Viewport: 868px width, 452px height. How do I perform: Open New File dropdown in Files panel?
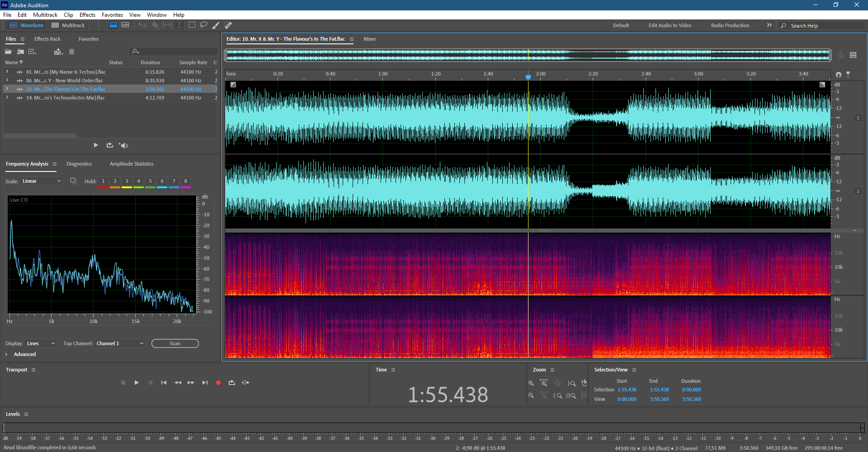coord(32,52)
